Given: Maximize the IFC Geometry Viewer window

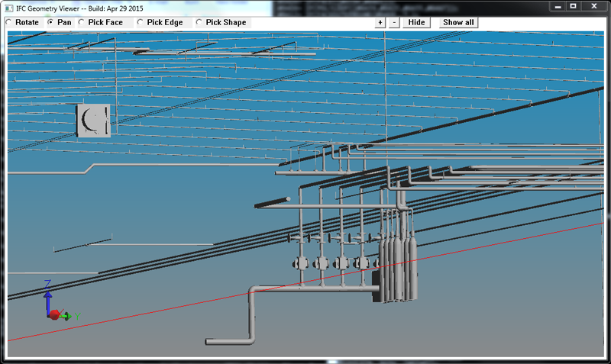Looking at the screenshot, I should tap(574, 6).
